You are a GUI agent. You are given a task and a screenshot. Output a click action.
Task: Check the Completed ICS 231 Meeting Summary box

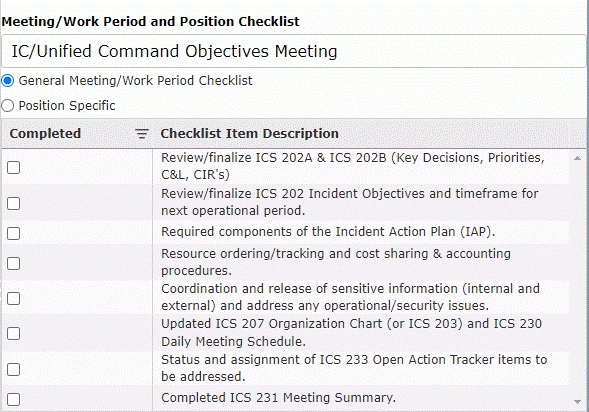point(14,399)
